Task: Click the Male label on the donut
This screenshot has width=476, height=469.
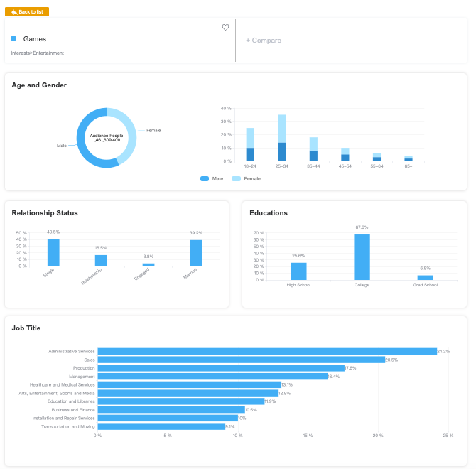Action: point(62,146)
